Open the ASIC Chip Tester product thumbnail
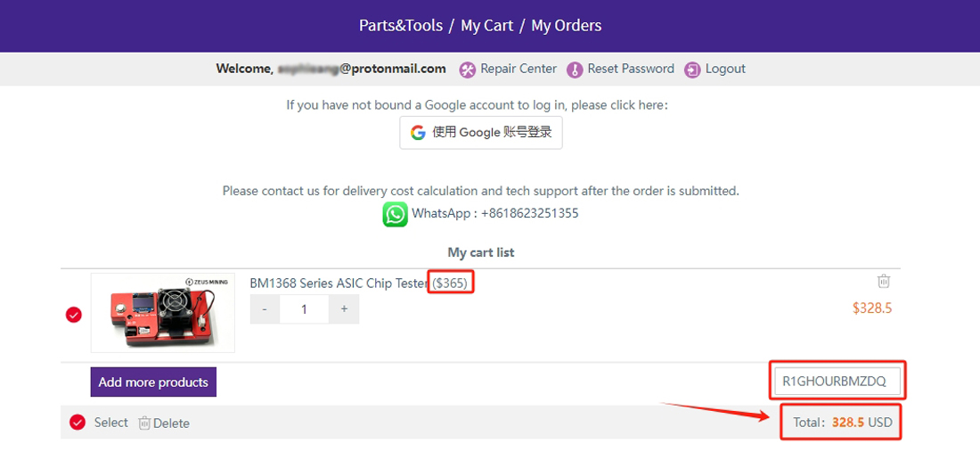The height and width of the screenshot is (452, 980). [163, 313]
